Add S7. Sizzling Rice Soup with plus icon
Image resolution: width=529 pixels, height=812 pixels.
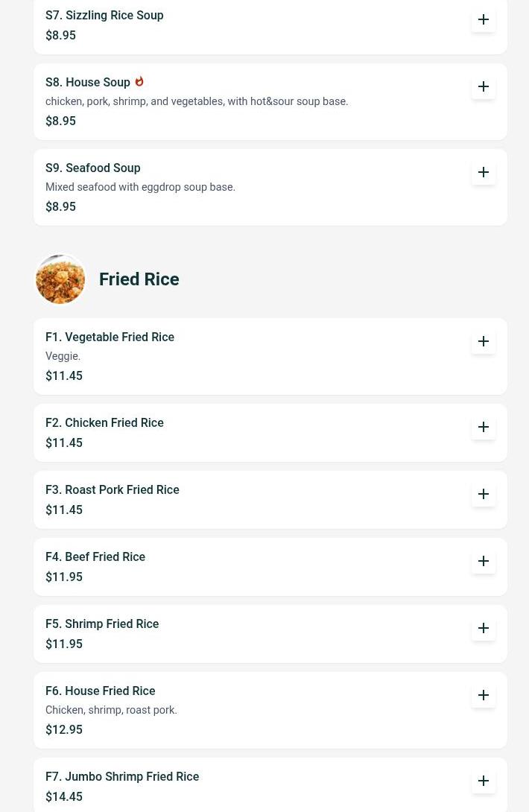coord(484,19)
